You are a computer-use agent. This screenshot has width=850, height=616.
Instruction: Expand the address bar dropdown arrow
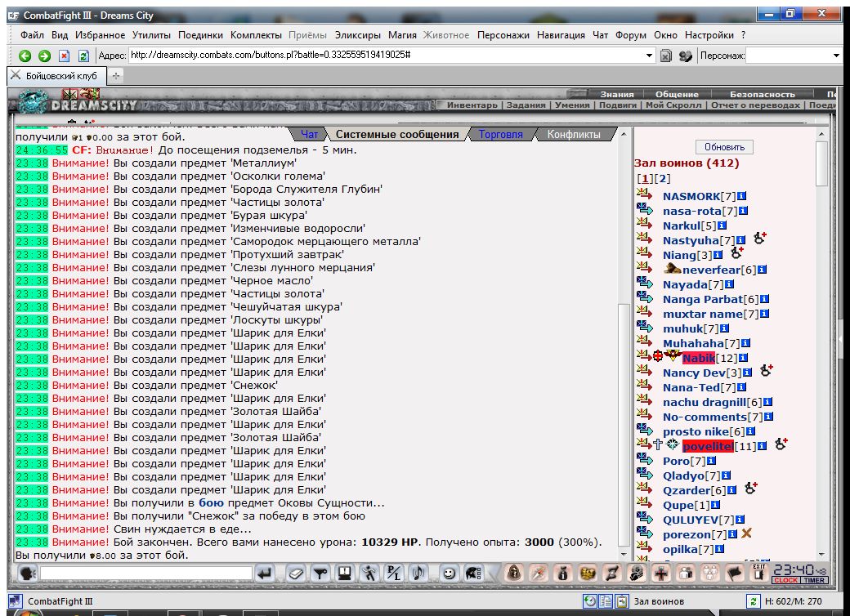[649, 56]
